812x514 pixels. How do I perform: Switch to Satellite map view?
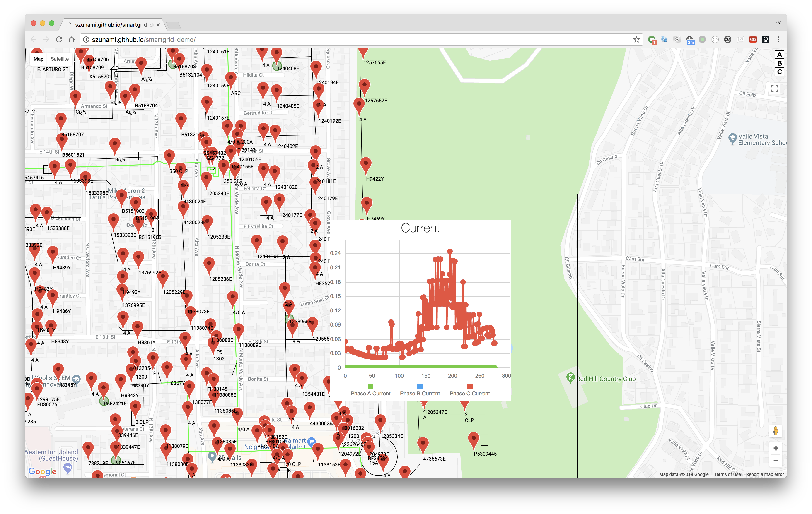tap(60, 59)
